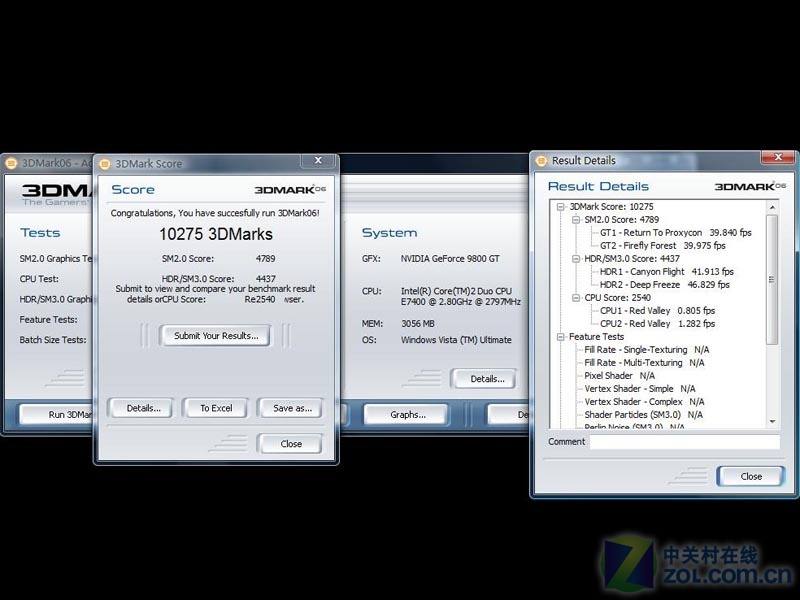The height and width of the screenshot is (600, 800).
Task: Collapse the 3DMark Score: 10275 tree node
Action: tap(561, 207)
